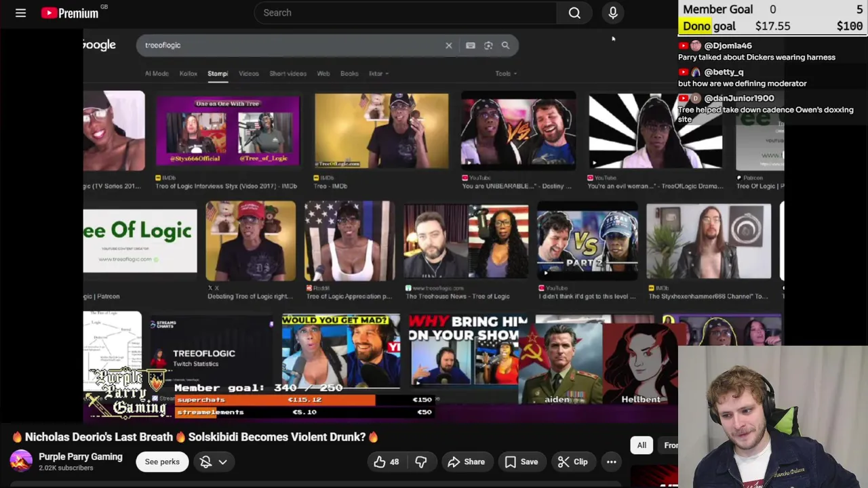The image size is (868, 488).
Task: Open the One on One With Tree thumbnail
Action: (x=227, y=130)
